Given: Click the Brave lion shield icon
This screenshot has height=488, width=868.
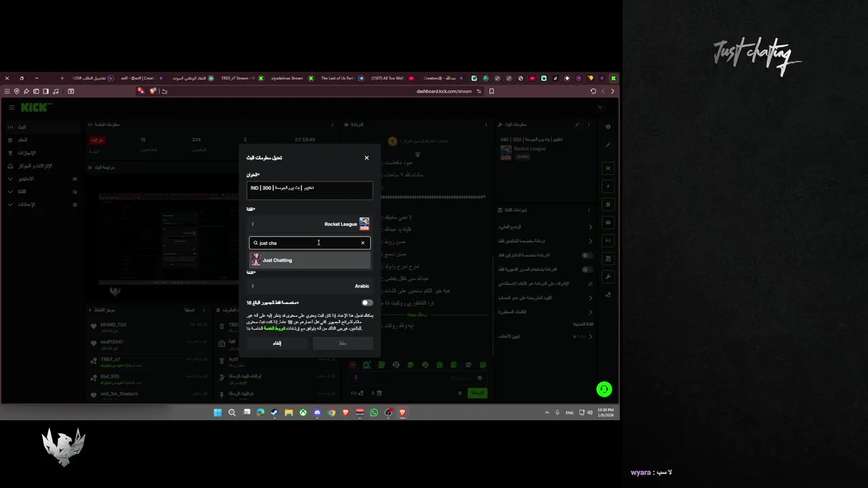Looking at the screenshot, I should click(153, 91).
